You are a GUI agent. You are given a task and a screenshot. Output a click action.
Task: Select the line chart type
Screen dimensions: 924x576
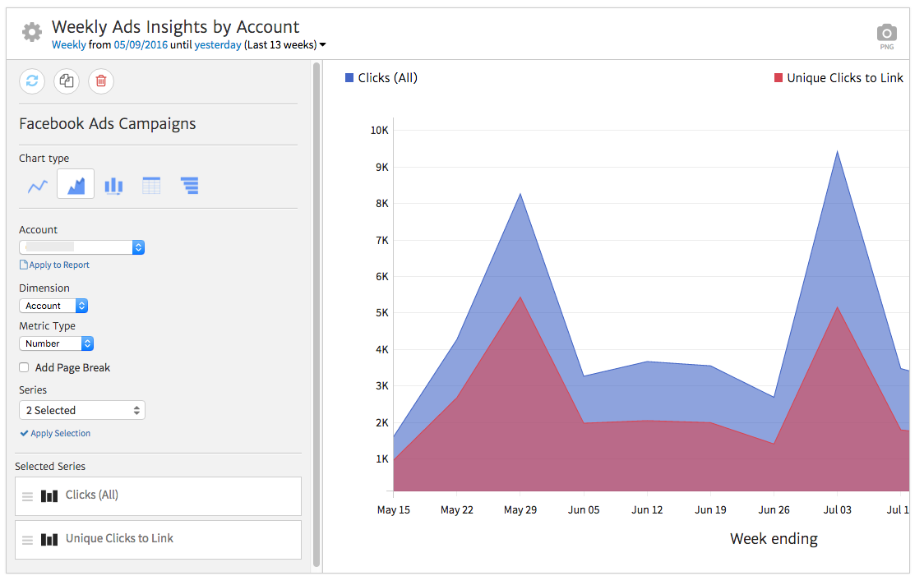(x=37, y=186)
